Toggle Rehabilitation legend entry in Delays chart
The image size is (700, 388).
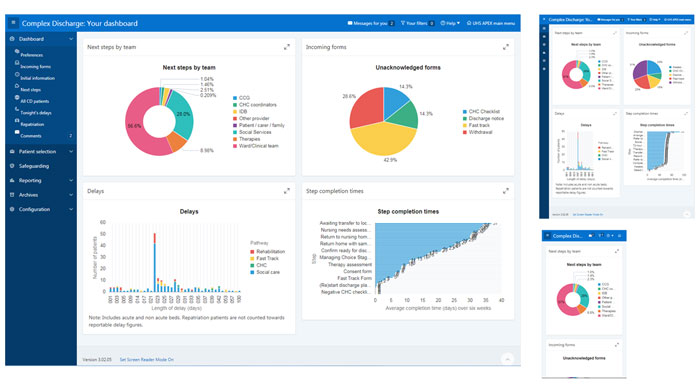[x=267, y=251]
